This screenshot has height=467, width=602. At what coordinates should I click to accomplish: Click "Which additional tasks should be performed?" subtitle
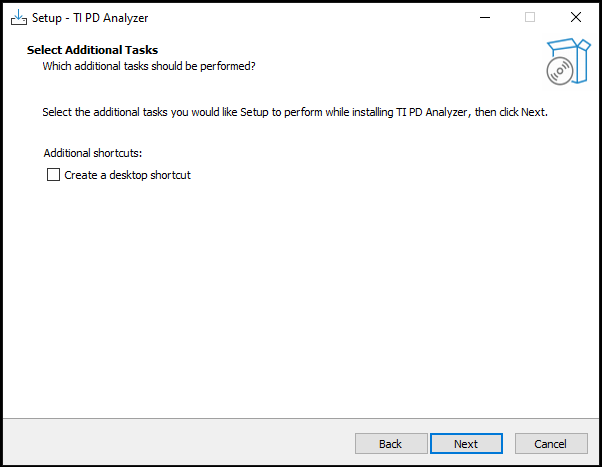tap(148, 66)
